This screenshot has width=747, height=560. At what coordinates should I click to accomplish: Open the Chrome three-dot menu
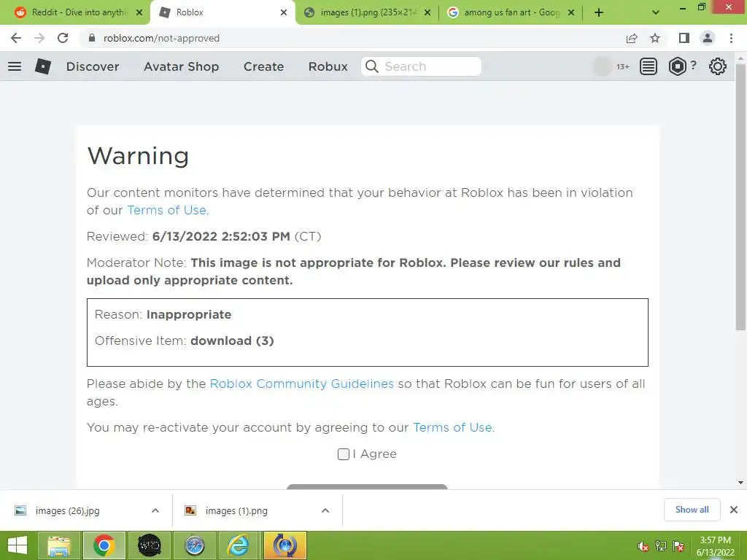tap(731, 38)
